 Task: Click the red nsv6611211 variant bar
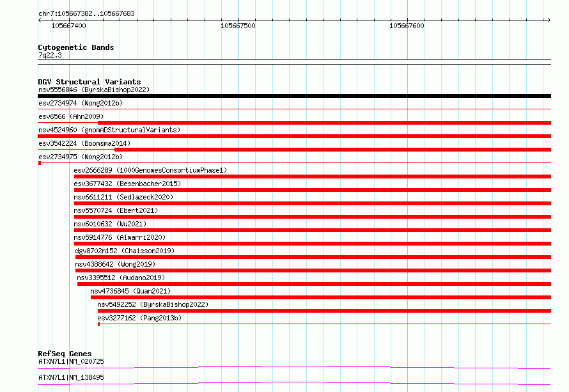coord(313,203)
